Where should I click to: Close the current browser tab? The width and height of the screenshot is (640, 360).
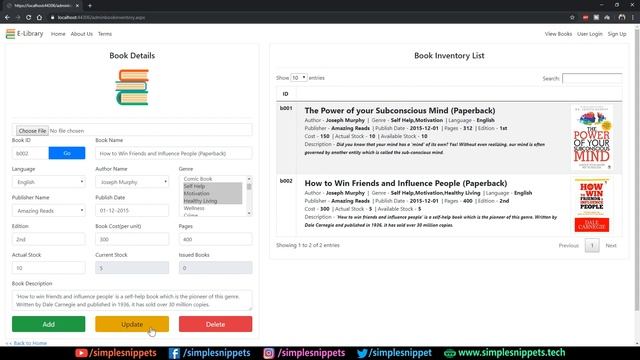coord(77,6)
